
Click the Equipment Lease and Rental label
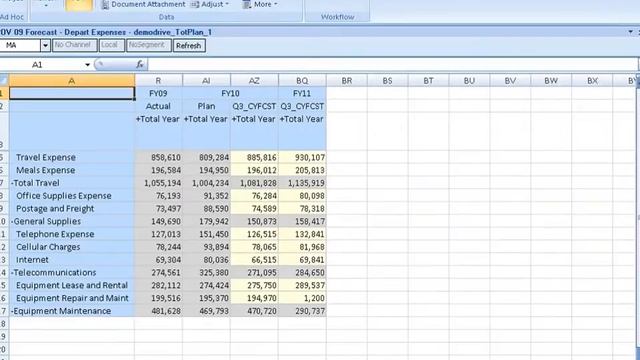pos(72,285)
